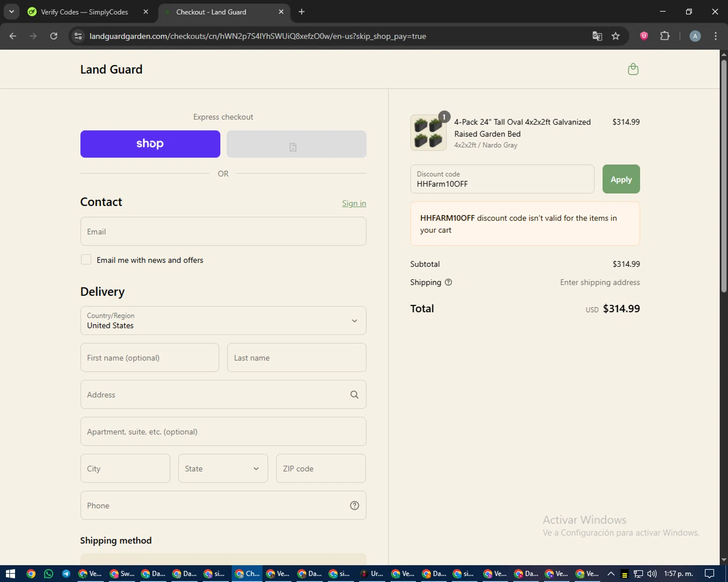This screenshot has width=728, height=582.
Task: Open the shopping bag cart icon
Action: coord(633,69)
